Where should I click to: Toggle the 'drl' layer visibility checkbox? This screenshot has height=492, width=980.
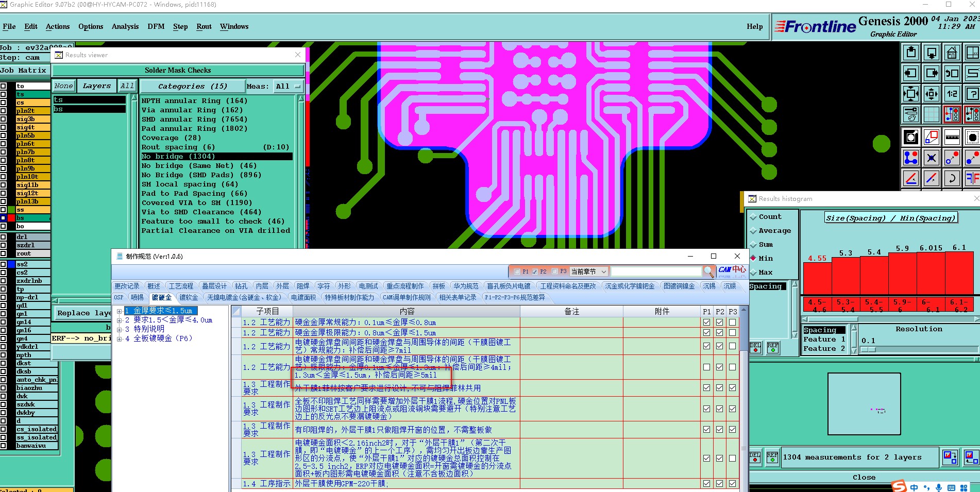point(4,237)
